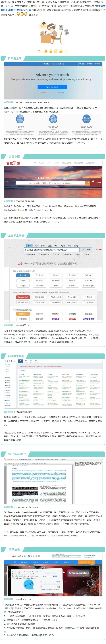Open the 账号登录 header tab
The image size is (106, 644).
pos(90,64)
